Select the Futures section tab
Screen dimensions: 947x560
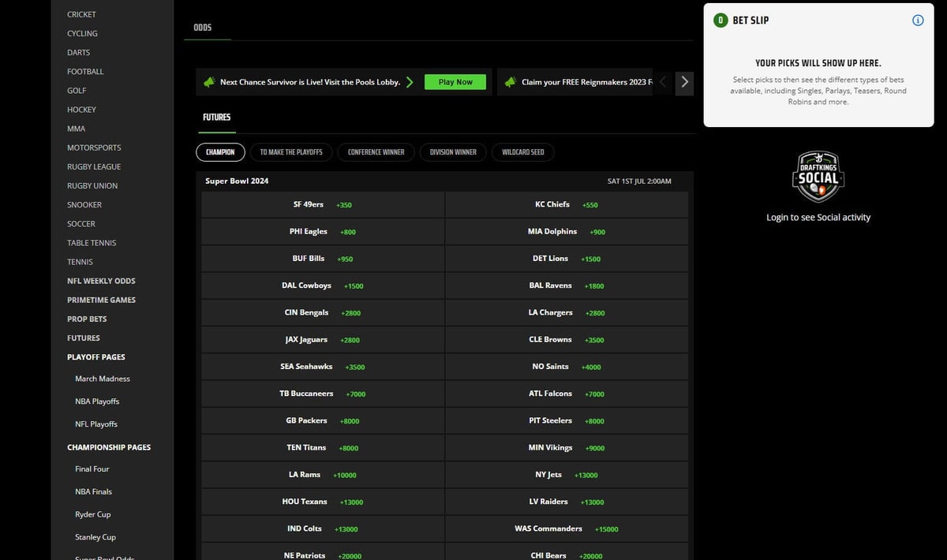pos(217,118)
